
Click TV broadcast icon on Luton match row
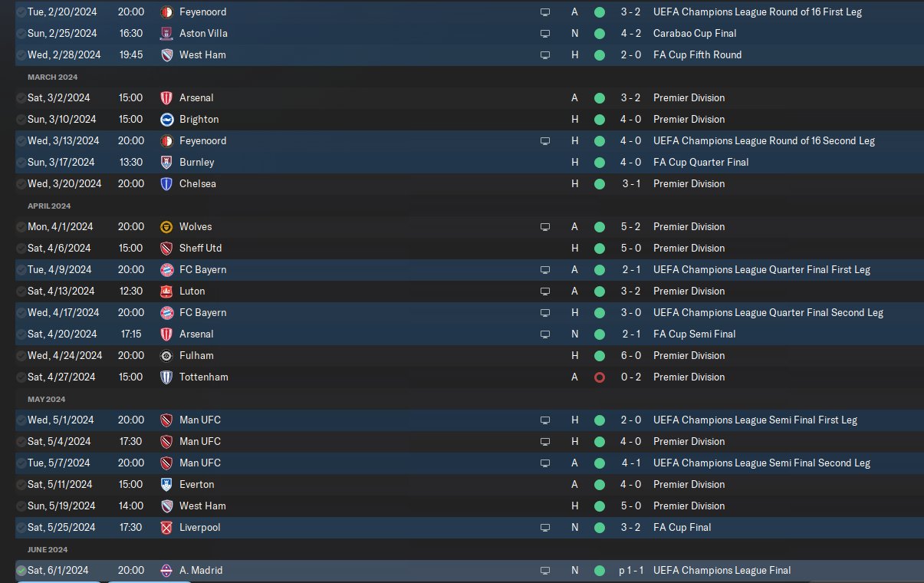pos(545,291)
